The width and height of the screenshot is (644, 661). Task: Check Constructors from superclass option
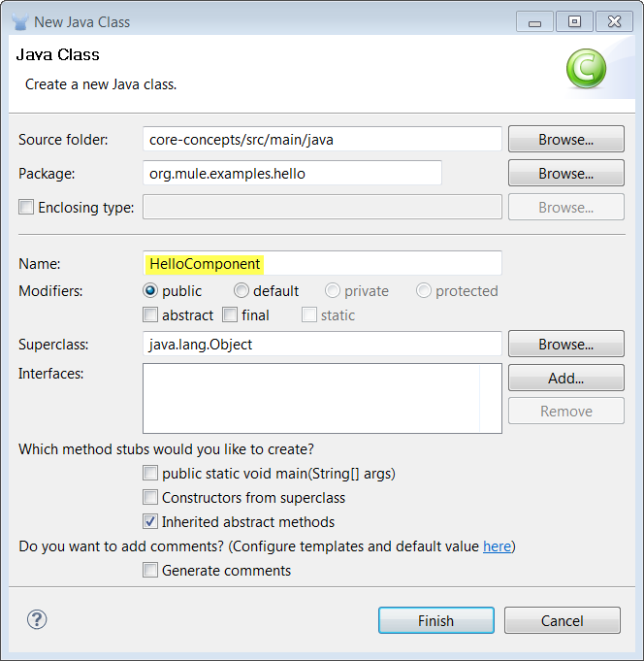tap(150, 498)
